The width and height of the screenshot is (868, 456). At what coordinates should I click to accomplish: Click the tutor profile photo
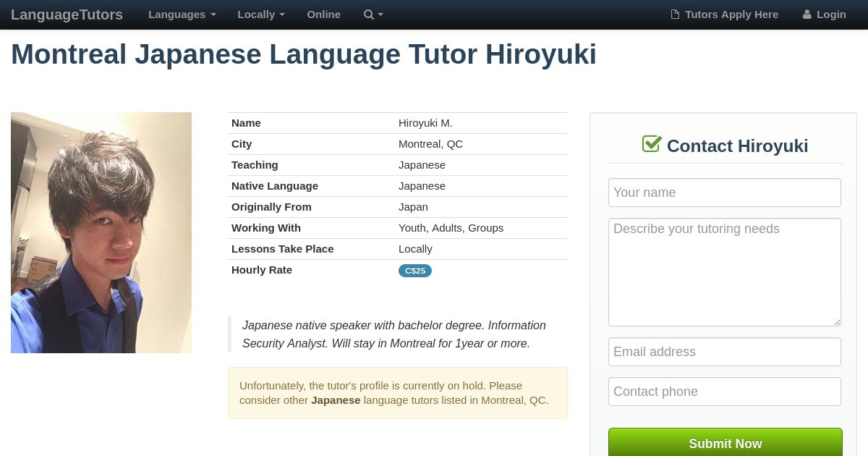(101, 232)
